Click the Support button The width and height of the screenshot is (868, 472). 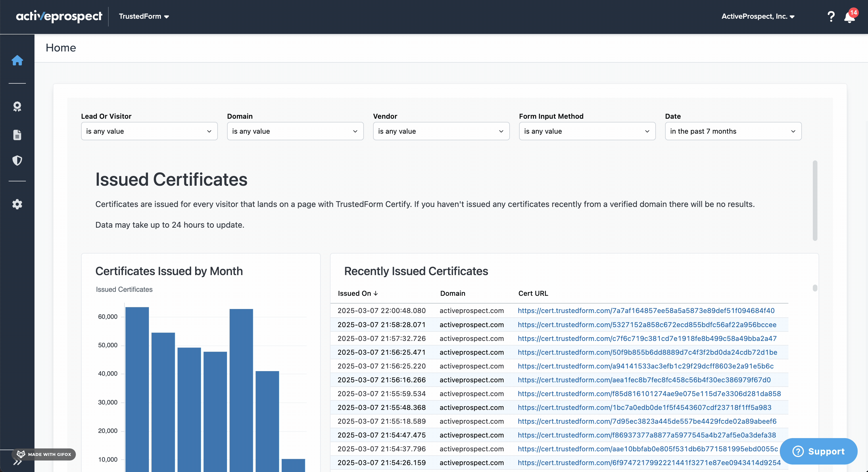click(819, 451)
